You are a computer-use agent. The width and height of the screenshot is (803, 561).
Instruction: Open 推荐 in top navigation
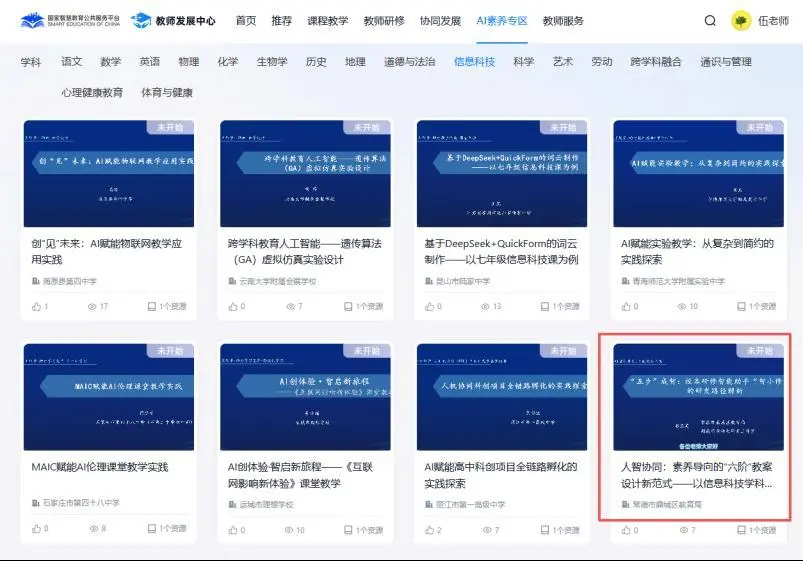pos(282,21)
